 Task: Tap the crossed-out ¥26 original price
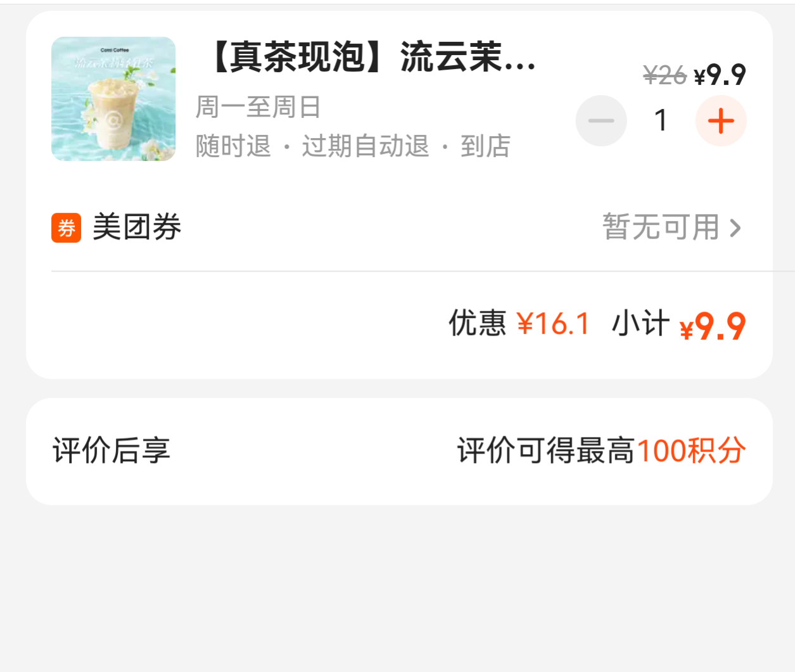665,76
